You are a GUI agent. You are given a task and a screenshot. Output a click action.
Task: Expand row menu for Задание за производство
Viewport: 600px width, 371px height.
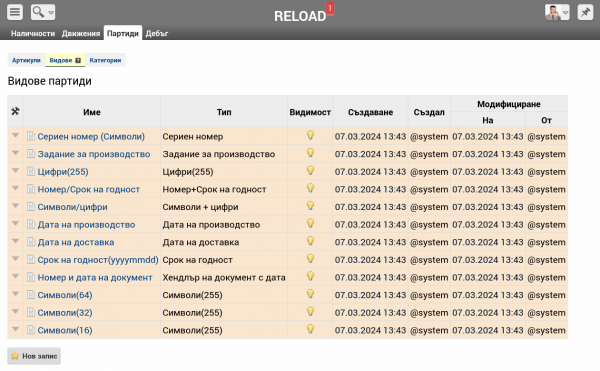15,153
